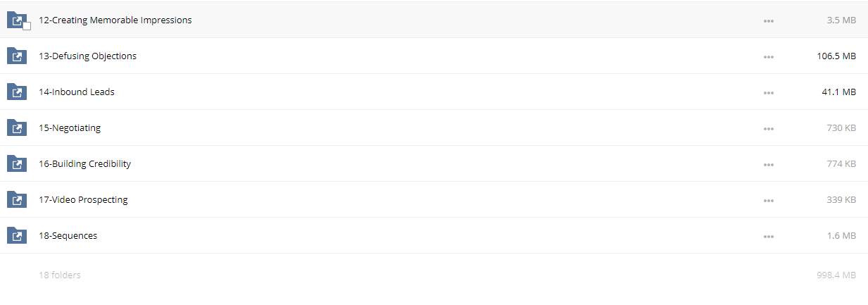The image size is (868, 305).
Task: Open the actions menu for 16-Building Credibility
Action: pos(769,165)
